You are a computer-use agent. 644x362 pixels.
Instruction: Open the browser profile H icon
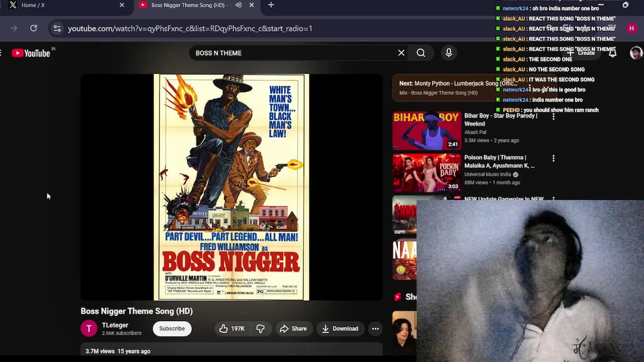[x=631, y=29]
